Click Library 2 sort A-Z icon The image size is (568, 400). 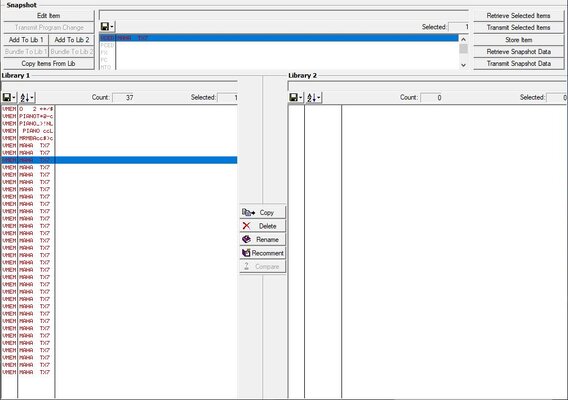(312, 97)
